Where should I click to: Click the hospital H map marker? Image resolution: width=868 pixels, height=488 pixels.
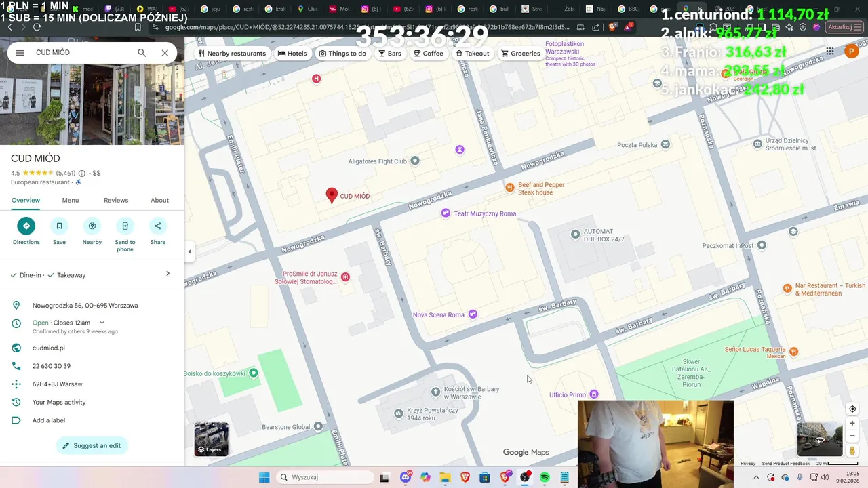tap(316, 79)
